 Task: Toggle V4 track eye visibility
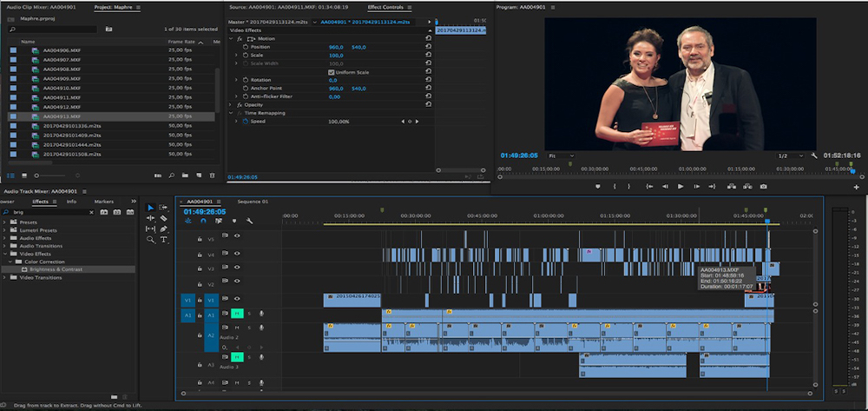pyautogui.click(x=237, y=254)
